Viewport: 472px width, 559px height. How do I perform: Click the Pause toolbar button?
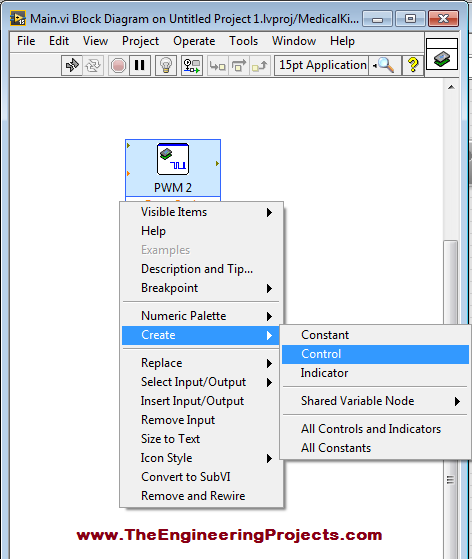139,66
